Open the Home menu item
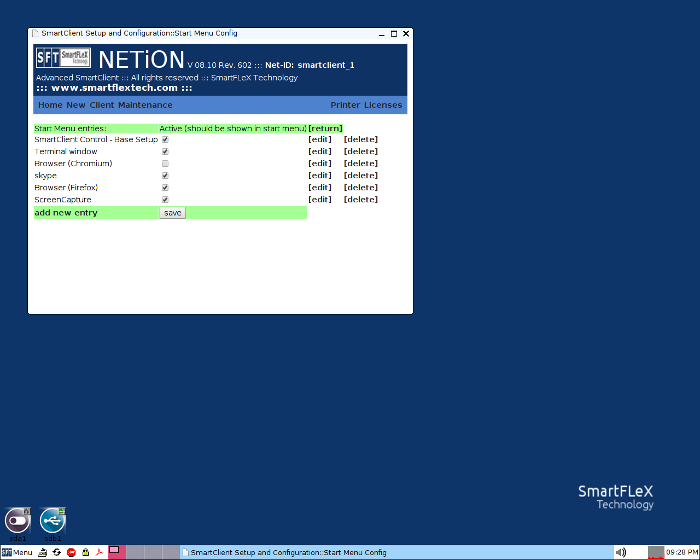 [50, 105]
